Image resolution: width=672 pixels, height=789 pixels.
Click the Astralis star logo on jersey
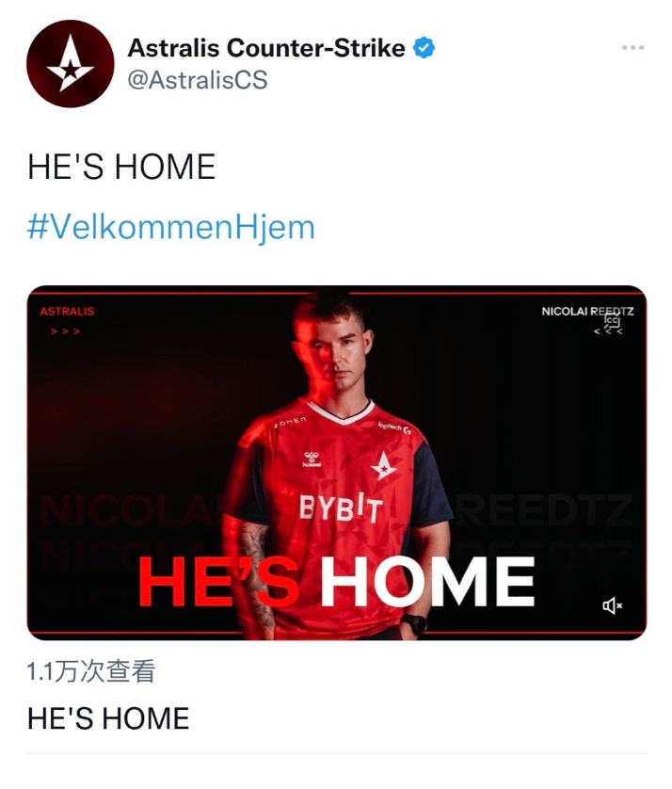(384, 466)
